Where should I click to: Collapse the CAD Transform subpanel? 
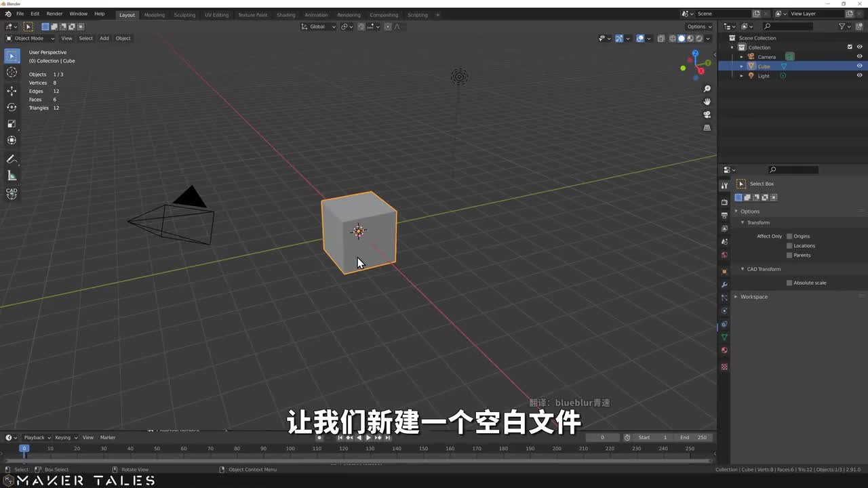click(x=743, y=269)
